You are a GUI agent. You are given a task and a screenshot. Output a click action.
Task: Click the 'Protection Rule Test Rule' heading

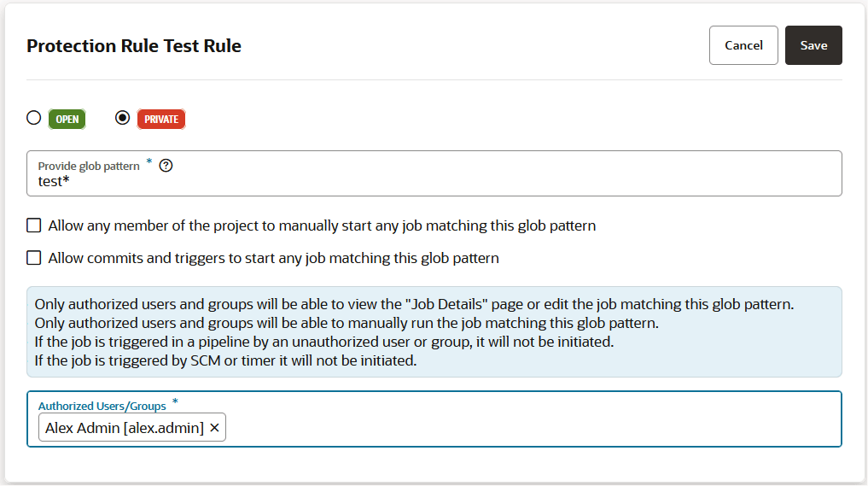(134, 46)
